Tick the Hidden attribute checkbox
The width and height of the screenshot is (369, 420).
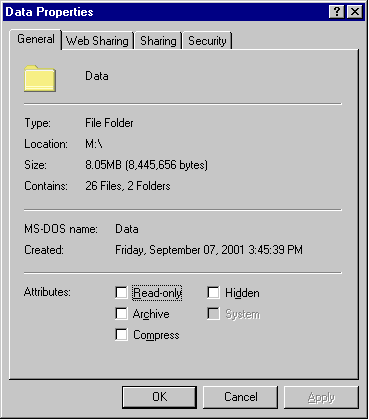[213, 293]
